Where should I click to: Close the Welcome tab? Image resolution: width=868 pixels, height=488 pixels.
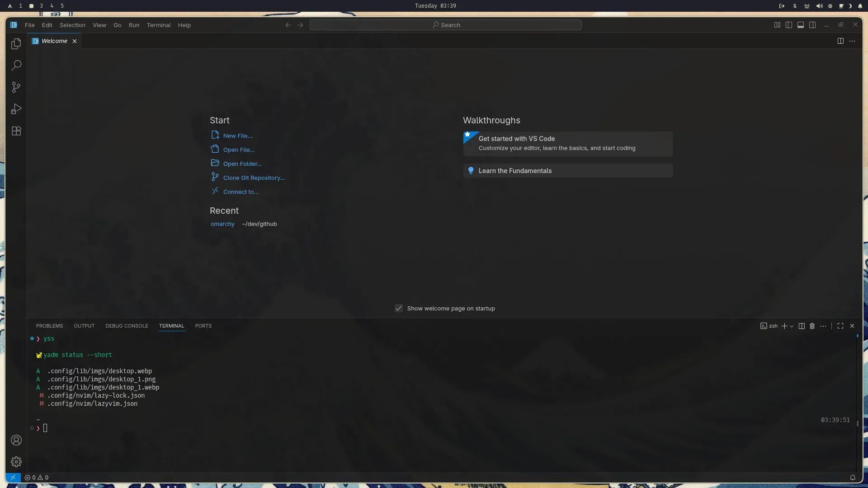[x=75, y=41]
